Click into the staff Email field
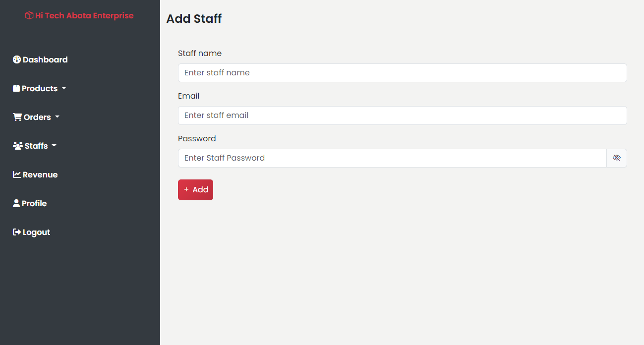This screenshot has width=644, height=345. 402,115
